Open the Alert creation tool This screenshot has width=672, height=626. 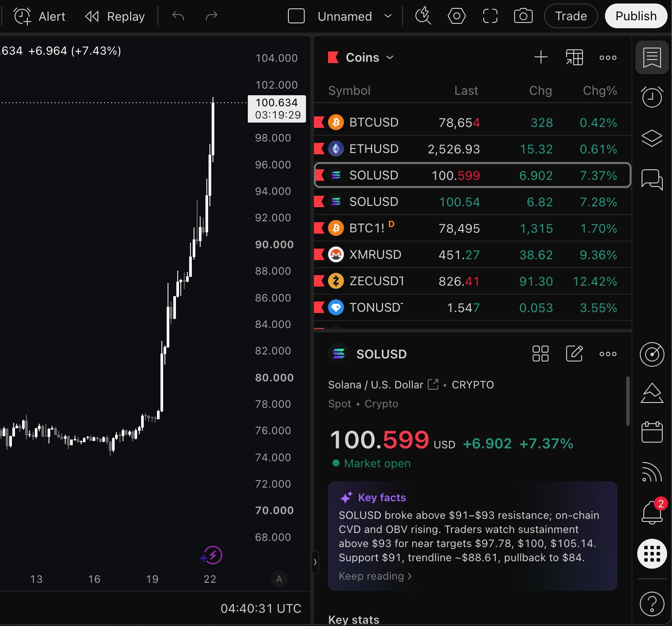(40, 16)
